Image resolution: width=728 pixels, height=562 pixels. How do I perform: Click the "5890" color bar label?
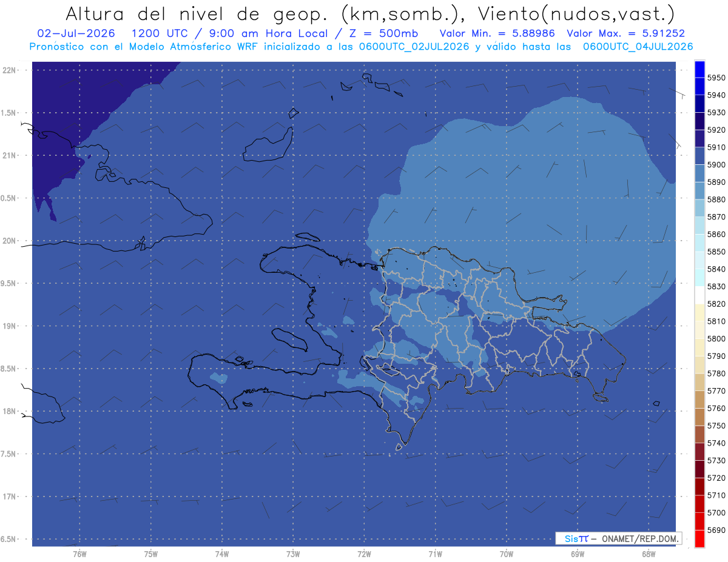tap(716, 182)
